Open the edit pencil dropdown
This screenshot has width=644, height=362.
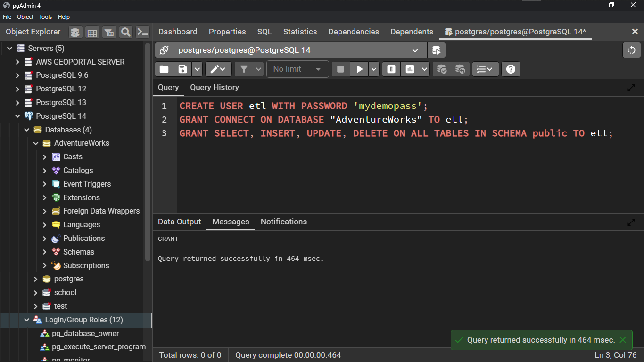(218, 69)
